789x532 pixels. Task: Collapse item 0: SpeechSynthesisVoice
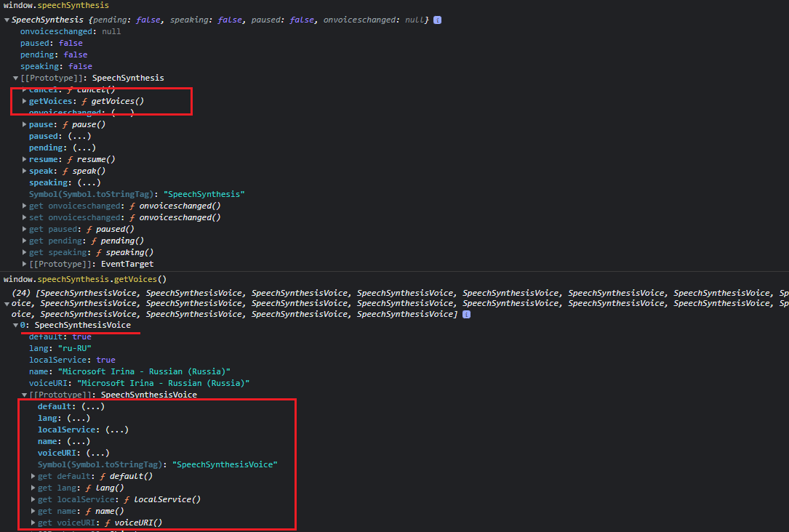click(x=15, y=326)
